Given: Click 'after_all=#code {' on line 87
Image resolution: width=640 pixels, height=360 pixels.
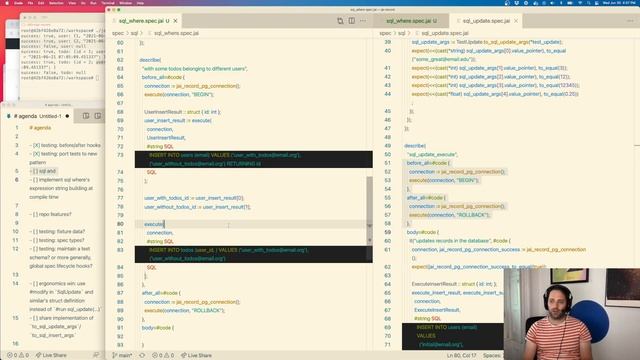Looking at the screenshot, I should pyautogui.click(x=161, y=293).
